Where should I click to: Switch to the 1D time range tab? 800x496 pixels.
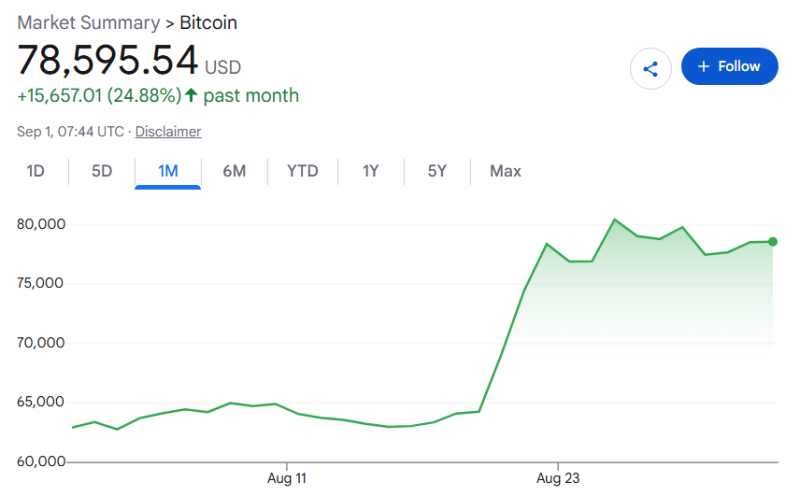point(35,171)
